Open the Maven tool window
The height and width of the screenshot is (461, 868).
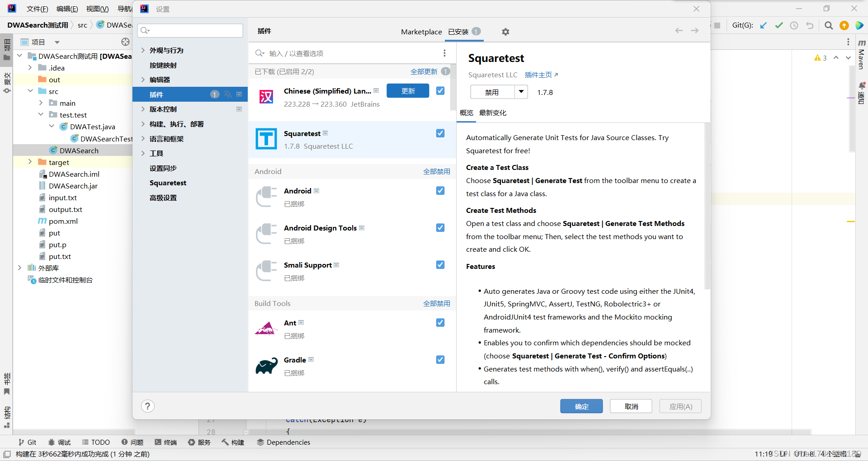tap(862, 55)
